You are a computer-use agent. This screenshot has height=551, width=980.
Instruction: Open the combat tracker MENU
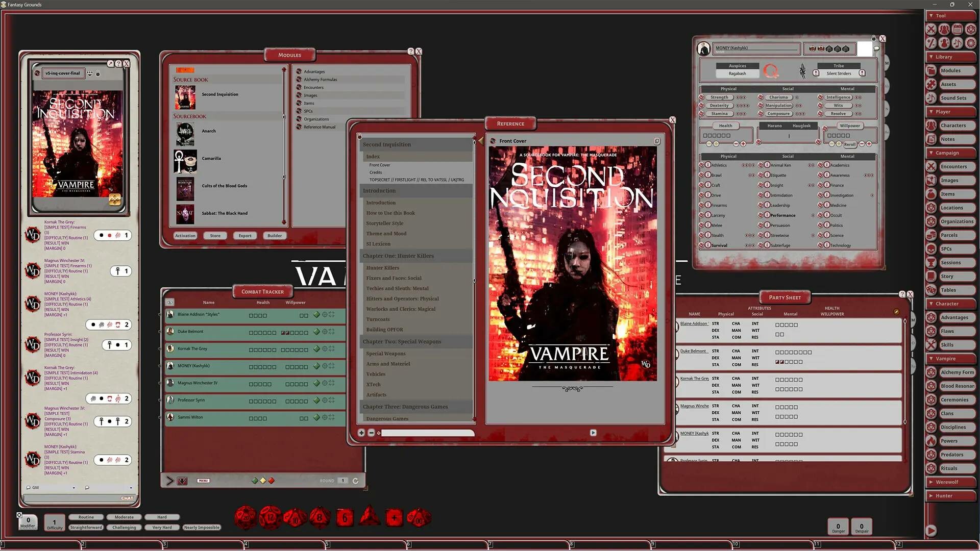(203, 480)
